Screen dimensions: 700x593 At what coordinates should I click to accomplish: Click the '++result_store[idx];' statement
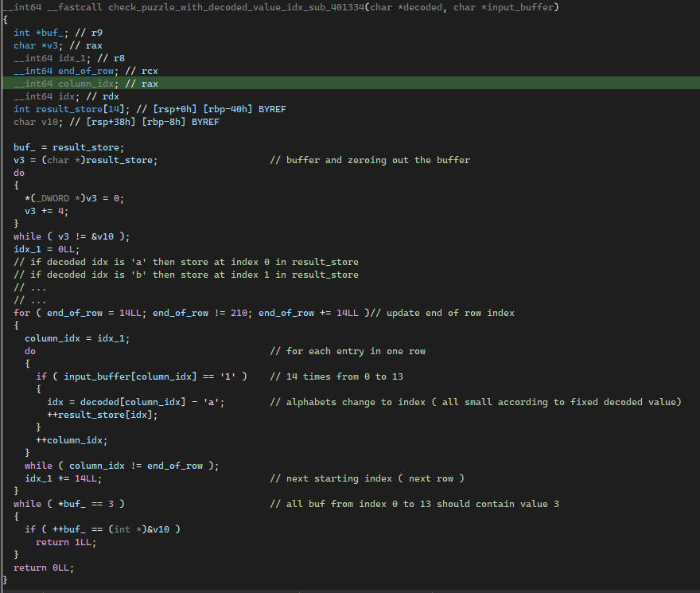[x=103, y=415]
